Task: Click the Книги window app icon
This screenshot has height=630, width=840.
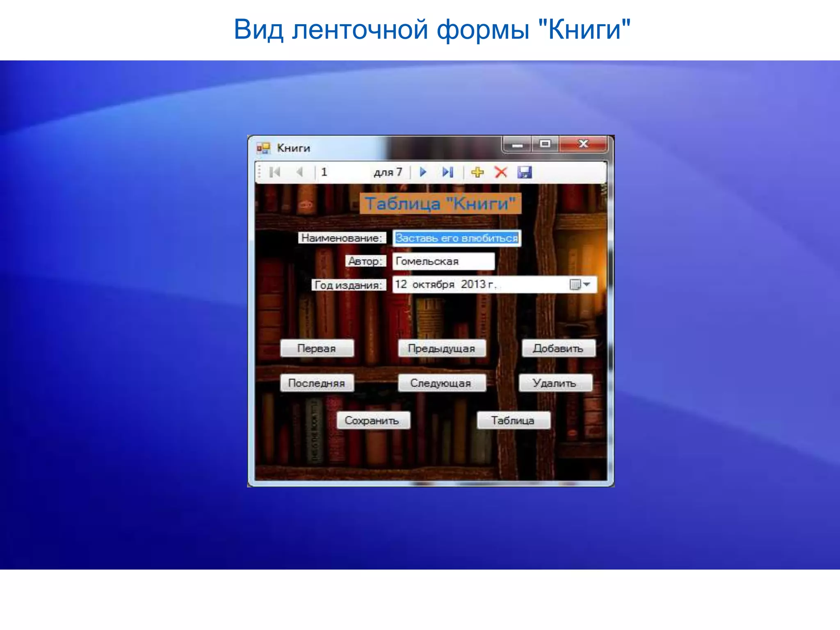Action: click(263, 148)
